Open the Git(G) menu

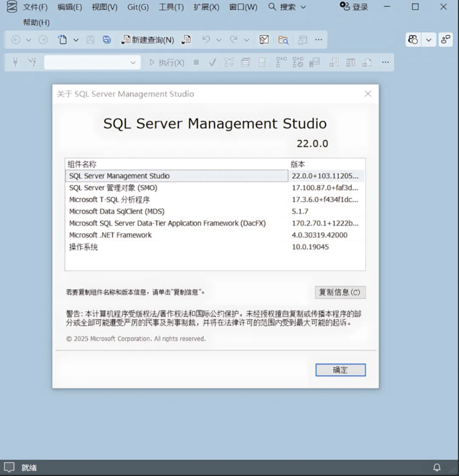[138, 7]
